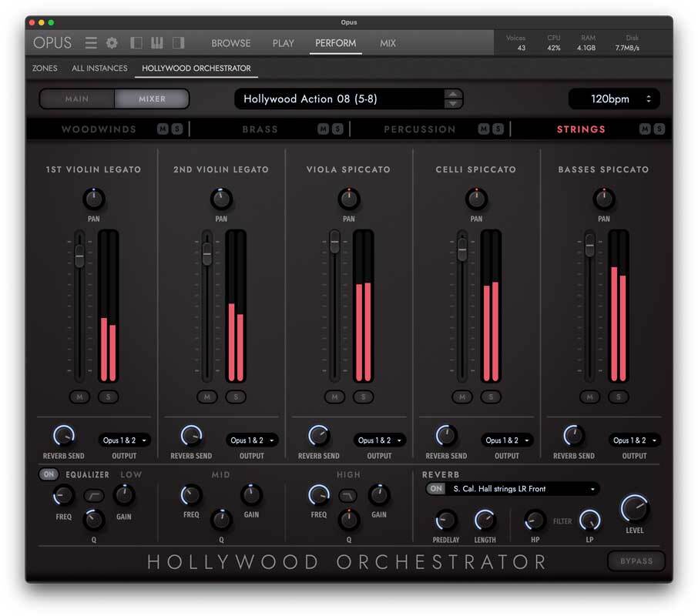Viewport: 698px width, 616px height.
Task: Open the All Instances tab
Action: pos(99,68)
